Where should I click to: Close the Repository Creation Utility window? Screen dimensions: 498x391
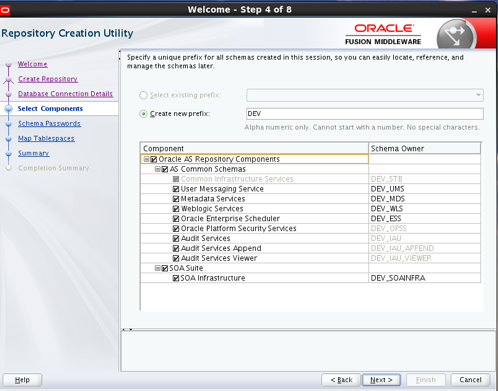tap(488, 10)
